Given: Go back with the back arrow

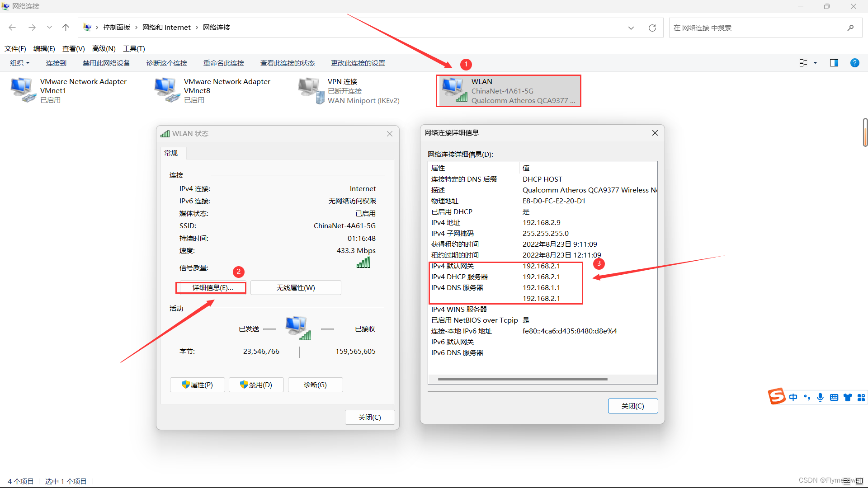Looking at the screenshot, I should coord(12,28).
